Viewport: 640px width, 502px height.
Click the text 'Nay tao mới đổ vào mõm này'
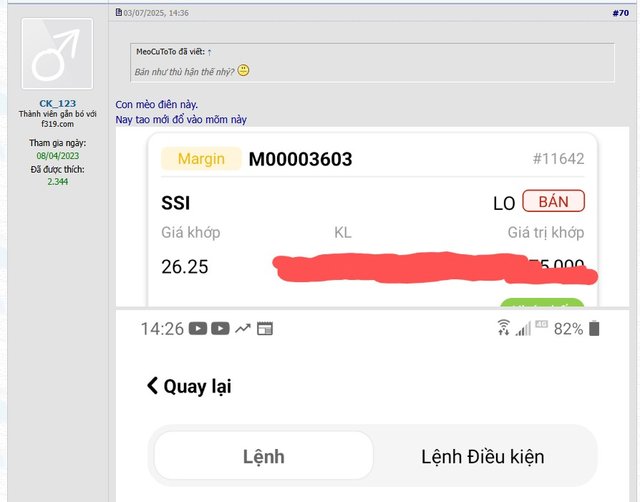[181, 120]
